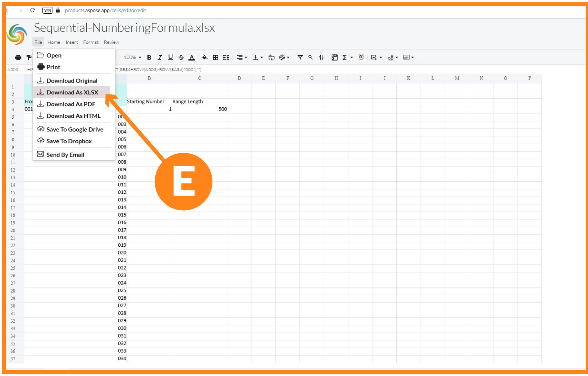Open the cell borders tool
Image resolution: width=588 pixels, height=376 pixels.
click(216, 57)
